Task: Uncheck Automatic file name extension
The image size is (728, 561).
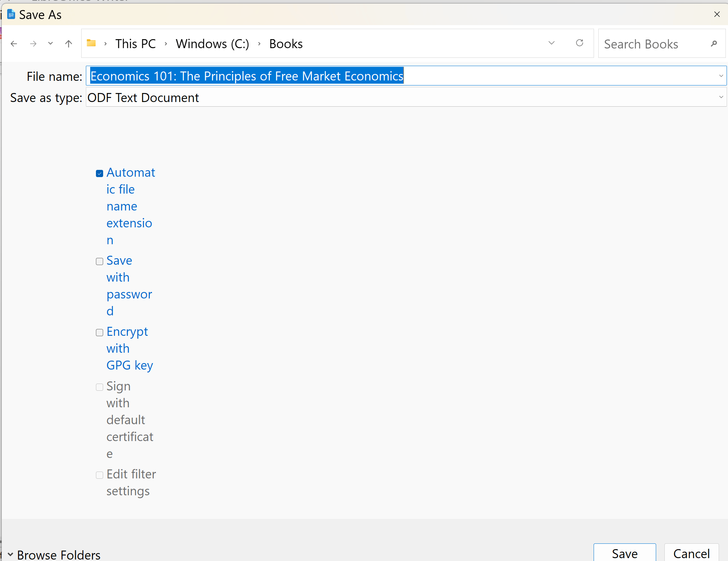Action: coord(99,173)
